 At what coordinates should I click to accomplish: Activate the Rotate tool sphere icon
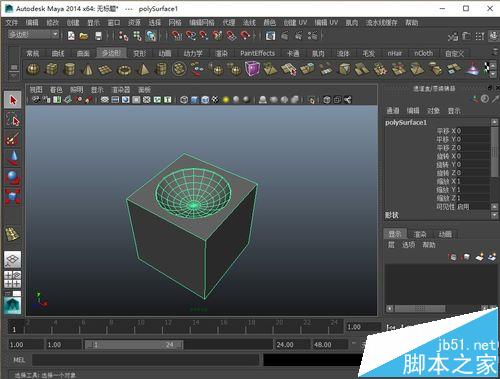click(13, 177)
